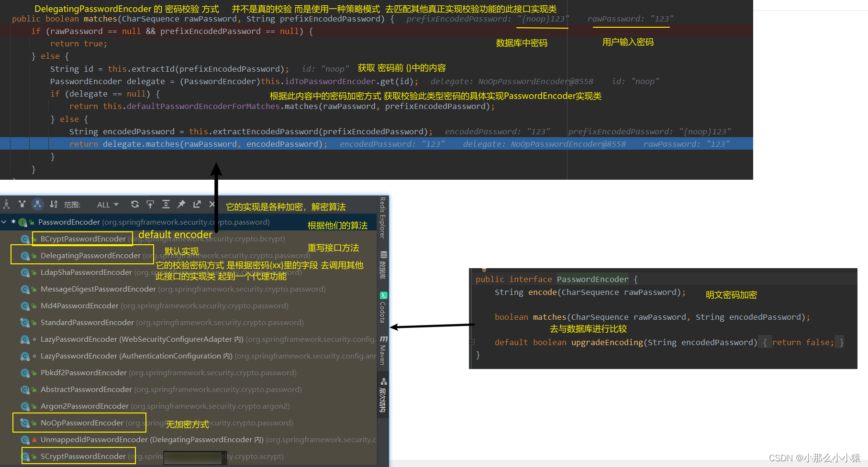868x467 pixels.
Task: Open the Codota tool window
Action: pos(383,307)
